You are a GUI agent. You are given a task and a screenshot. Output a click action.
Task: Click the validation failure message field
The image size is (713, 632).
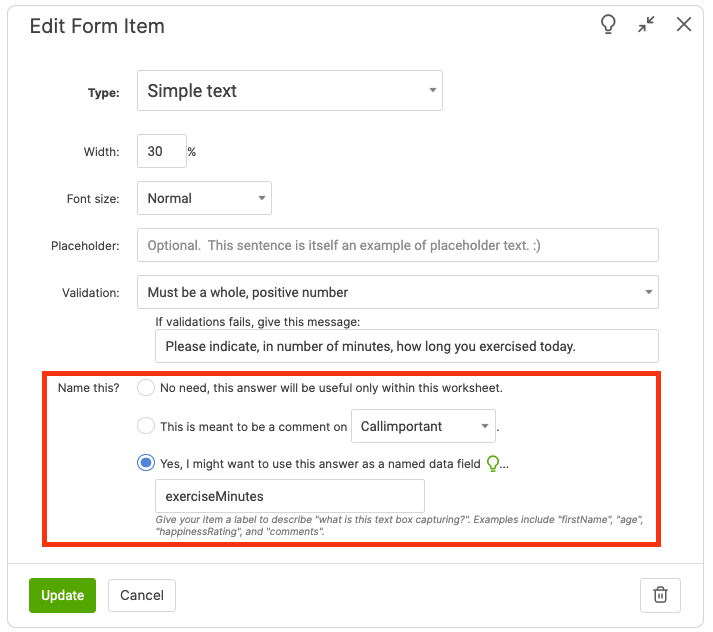(406, 347)
